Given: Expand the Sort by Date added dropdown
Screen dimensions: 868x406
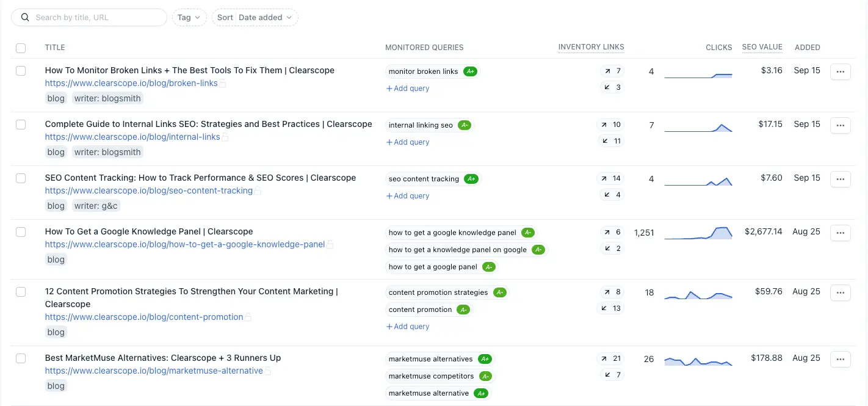Looking at the screenshot, I should [x=255, y=18].
